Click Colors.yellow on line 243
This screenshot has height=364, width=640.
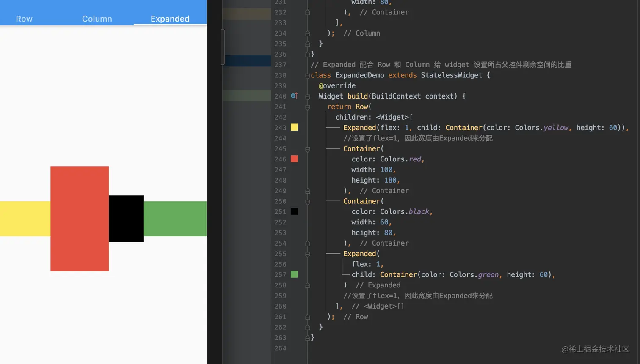[541, 127]
